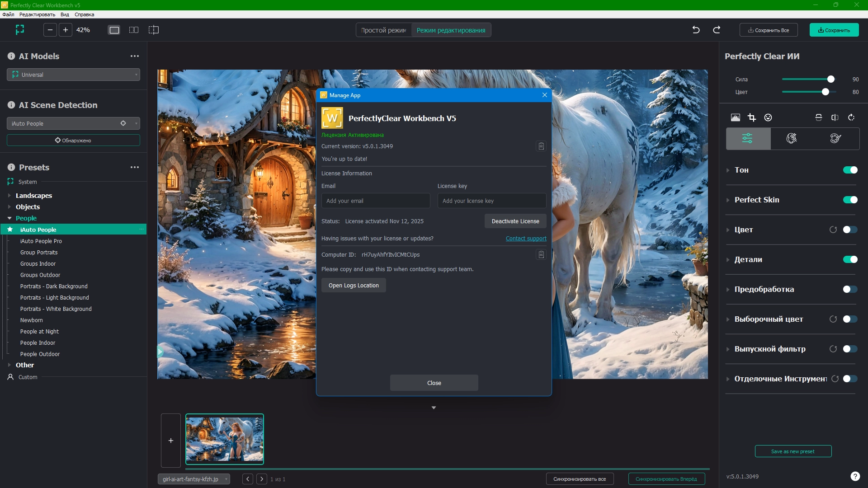Disable the Тон toggle
This screenshot has width=868, height=488.
point(850,170)
